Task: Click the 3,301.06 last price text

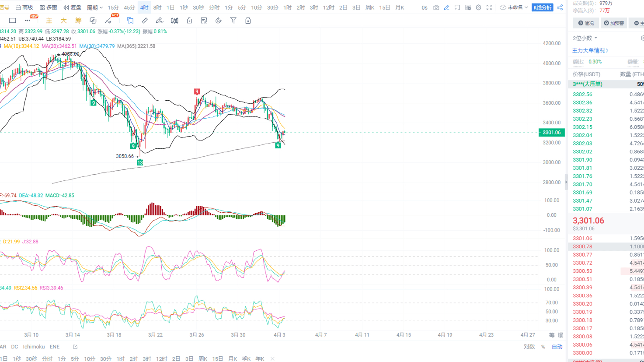Action: [588, 221]
